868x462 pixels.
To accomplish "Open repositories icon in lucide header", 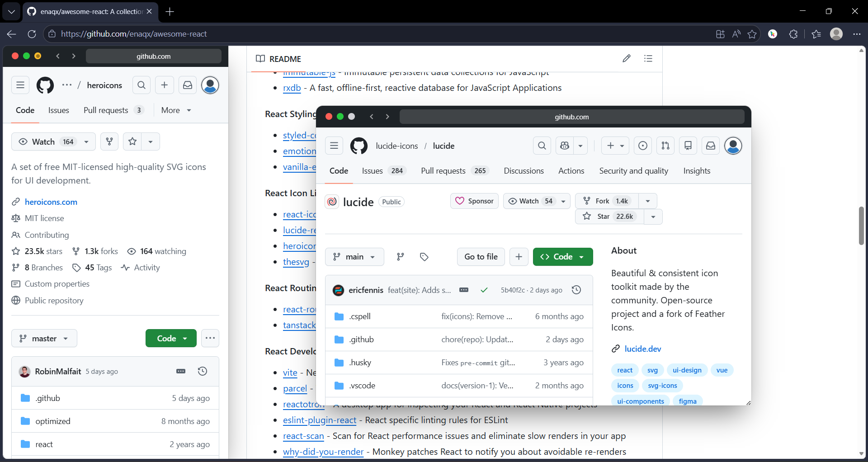I will coord(688,146).
